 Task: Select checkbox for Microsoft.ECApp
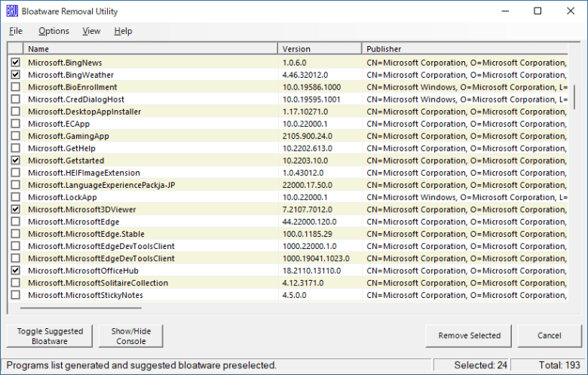15,124
